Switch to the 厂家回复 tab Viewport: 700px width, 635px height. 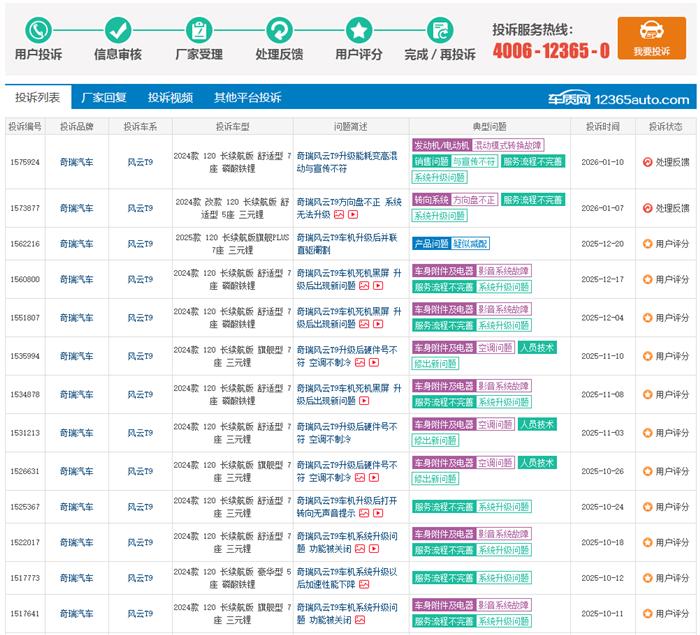click(x=104, y=98)
